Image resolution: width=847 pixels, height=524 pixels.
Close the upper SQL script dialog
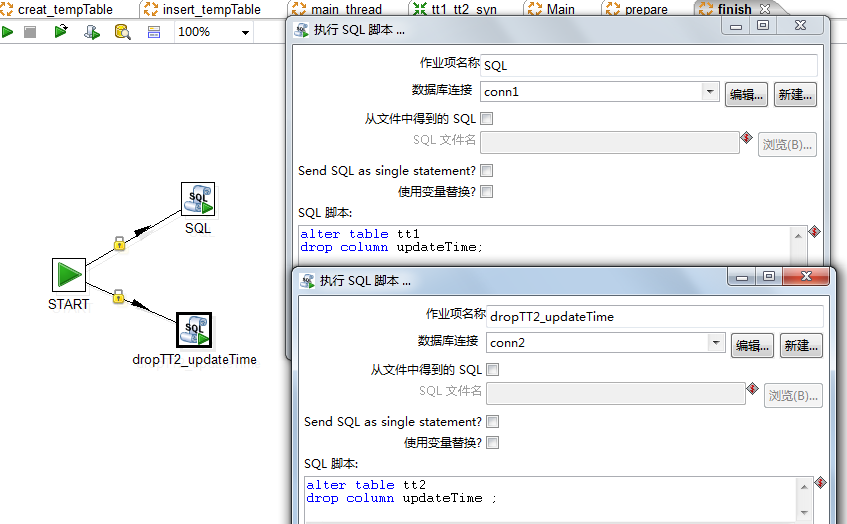tap(801, 25)
